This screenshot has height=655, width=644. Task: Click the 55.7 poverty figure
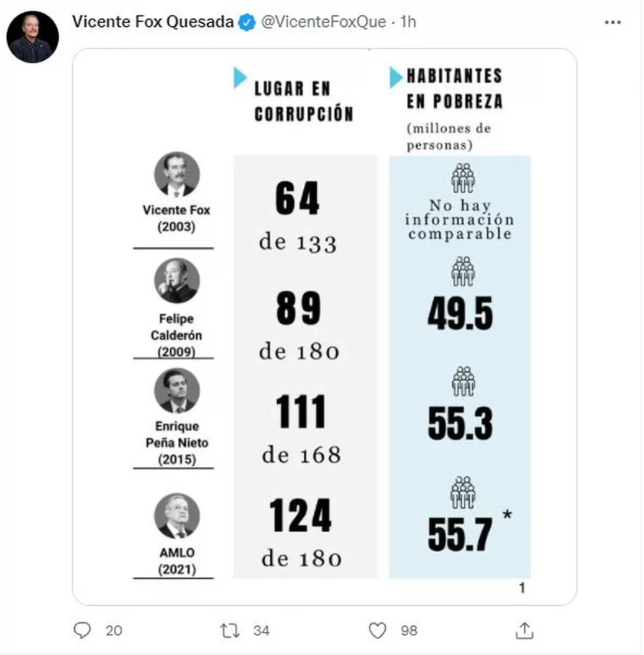click(x=460, y=535)
